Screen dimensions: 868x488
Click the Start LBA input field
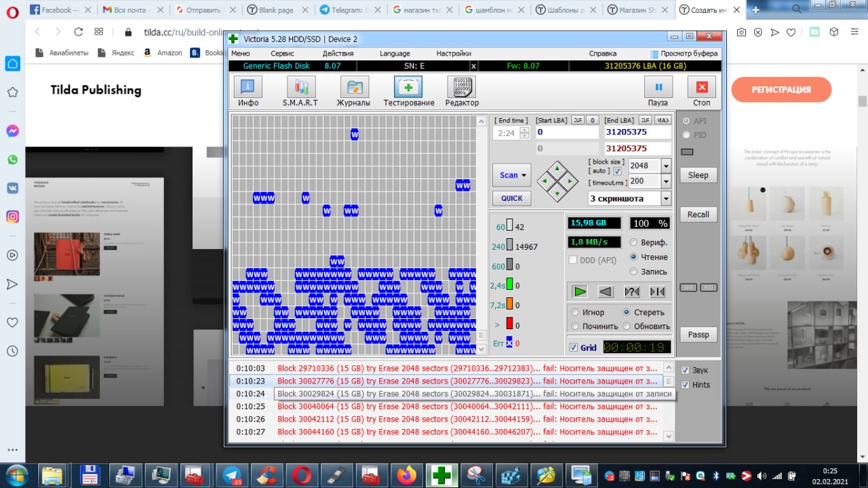tap(568, 132)
